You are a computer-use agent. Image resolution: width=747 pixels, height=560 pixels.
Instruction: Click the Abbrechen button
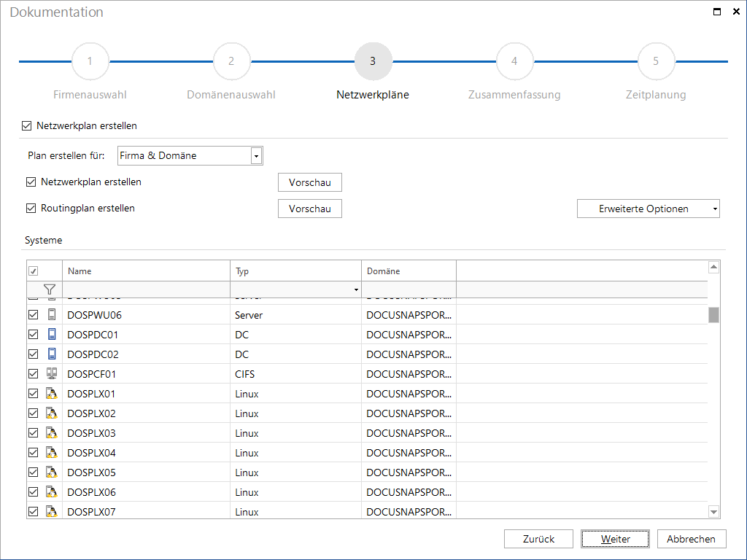[692, 539]
